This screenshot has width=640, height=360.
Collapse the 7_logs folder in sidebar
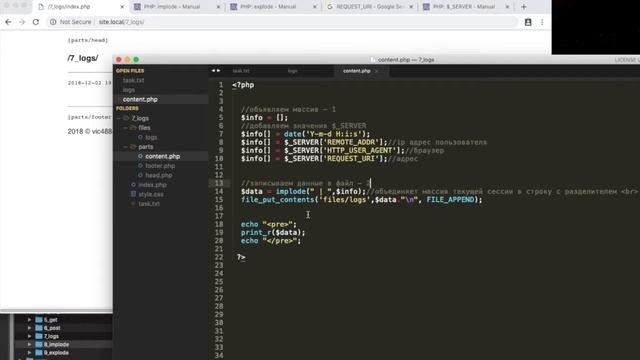point(119,118)
